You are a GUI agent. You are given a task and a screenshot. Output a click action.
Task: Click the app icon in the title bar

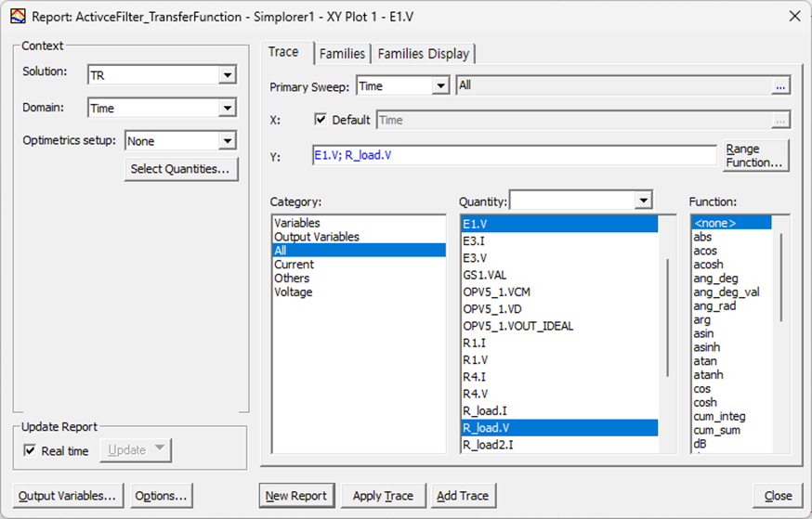pyautogui.click(x=17, y=16)
